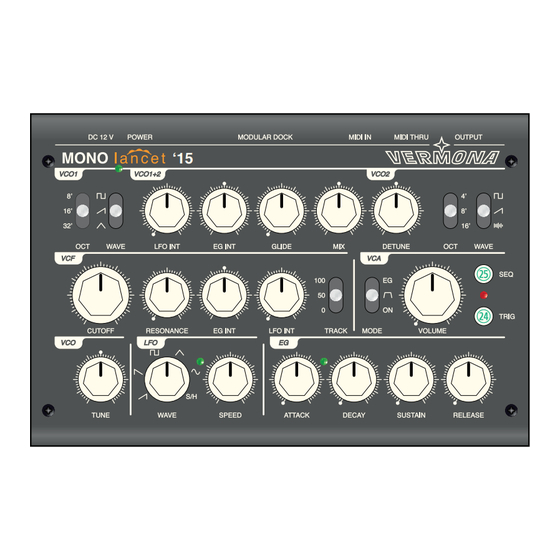Click the VCO1 triangle wave symbol

pyautogui.click(x=101, y=226)
